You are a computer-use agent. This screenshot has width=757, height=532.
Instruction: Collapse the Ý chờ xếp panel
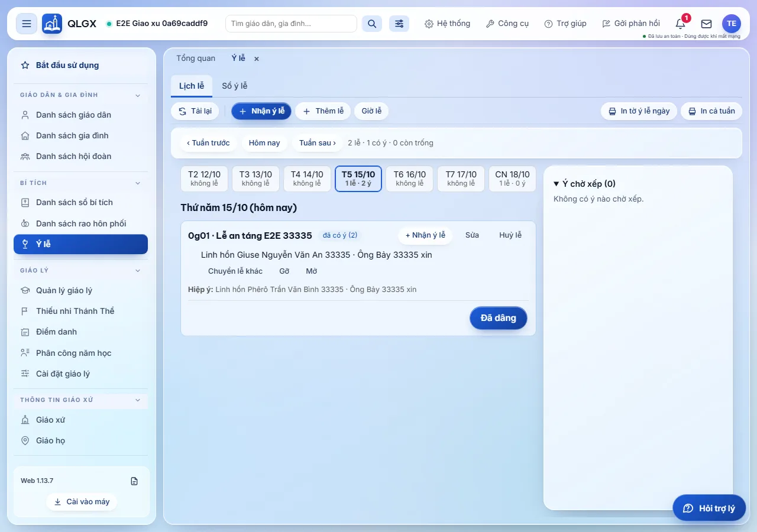[584, 184]
